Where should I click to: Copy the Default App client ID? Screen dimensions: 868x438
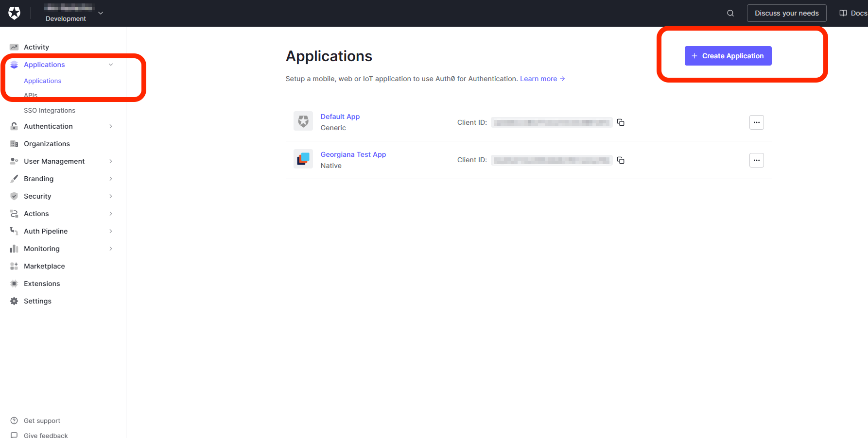point(621,122)
